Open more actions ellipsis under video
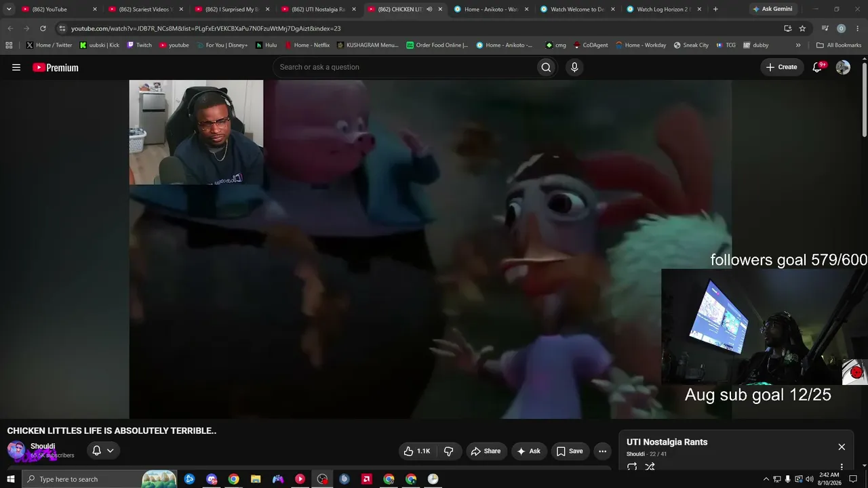The image size is (868, 488). 602,451
